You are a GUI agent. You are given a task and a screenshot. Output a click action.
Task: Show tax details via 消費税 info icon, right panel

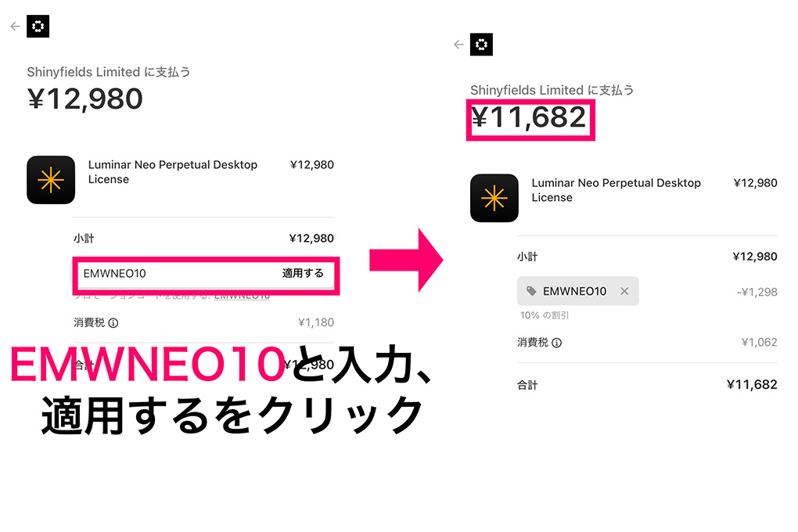tap(558, 343)
